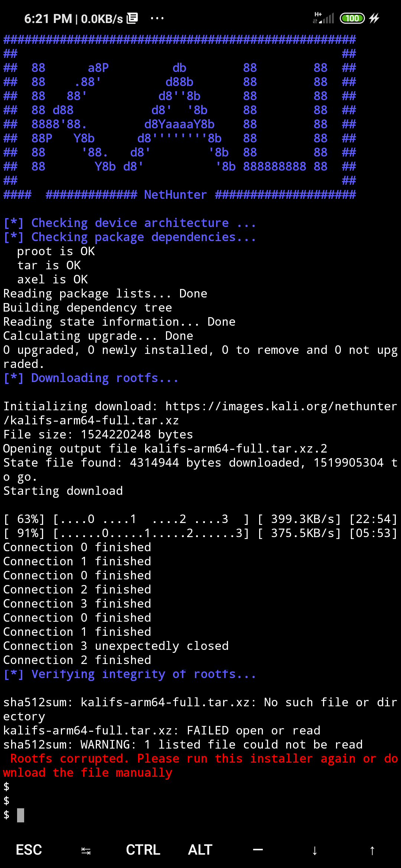The width and height of the screenshot is (401, 868).
Task: Toggle the CTRL modifier key
Action: [x=143, y=849]
